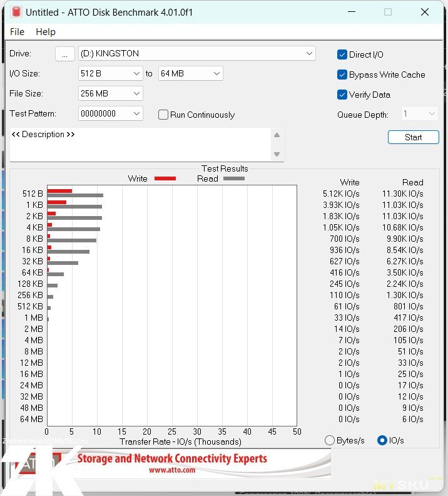Click the 3.93K IO/s write value
Screen dimensions: 448x496
point(341,205)
